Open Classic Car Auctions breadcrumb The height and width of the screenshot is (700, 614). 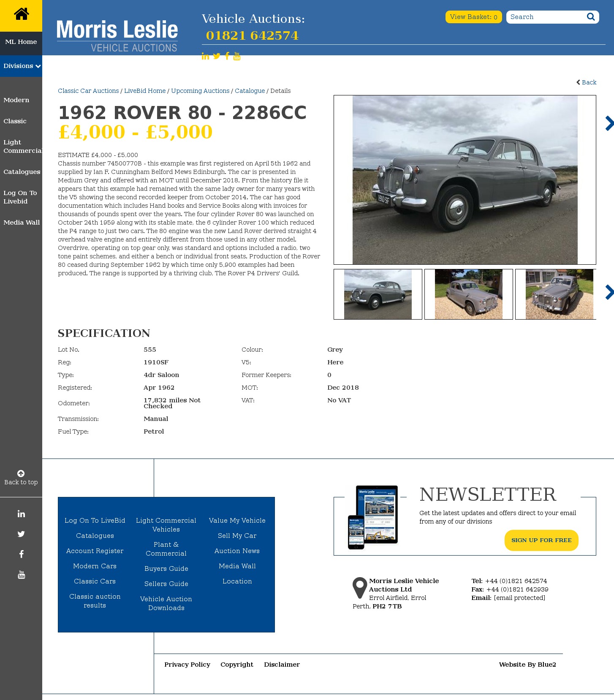coord(88,91)
